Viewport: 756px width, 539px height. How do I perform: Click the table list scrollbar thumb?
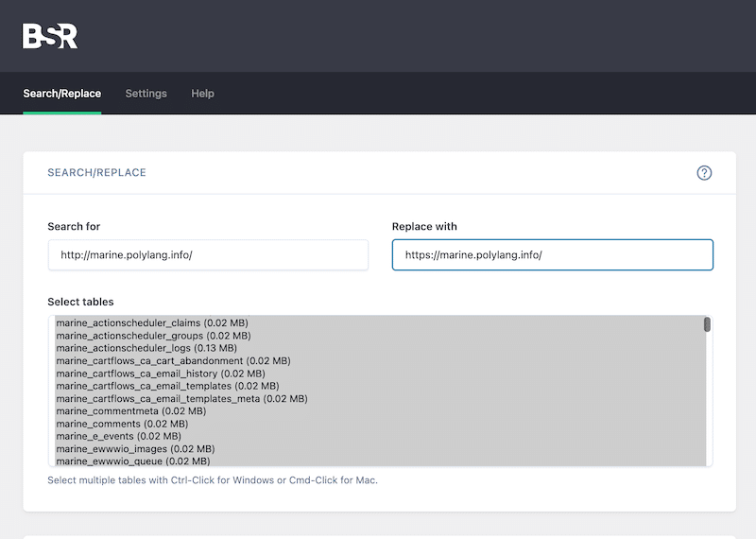tap(707, 324)
